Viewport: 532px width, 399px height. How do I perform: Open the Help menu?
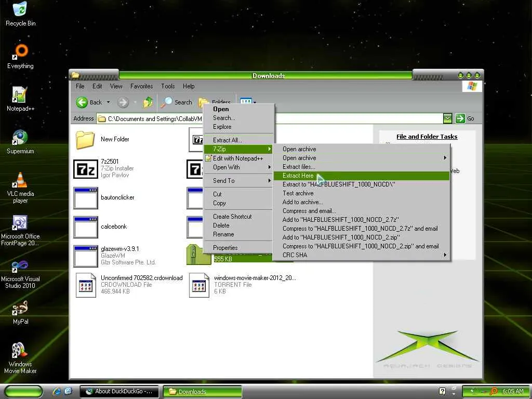pos(189,86)
